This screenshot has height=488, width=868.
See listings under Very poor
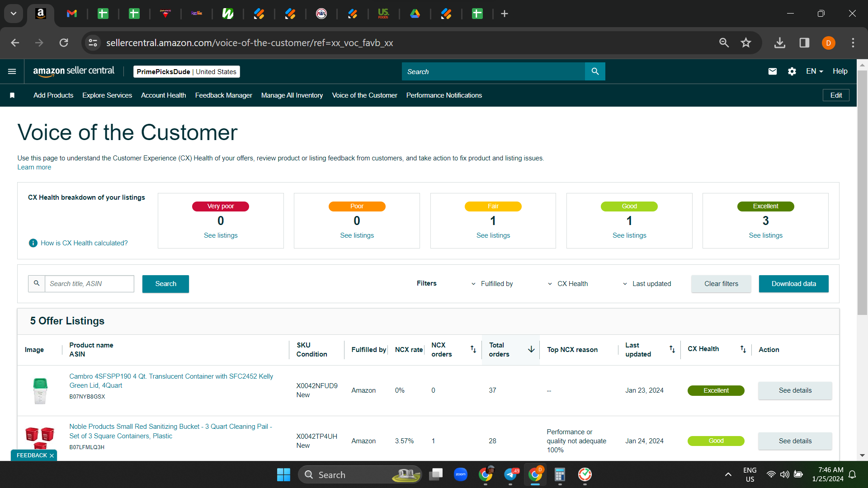(221, 235)
